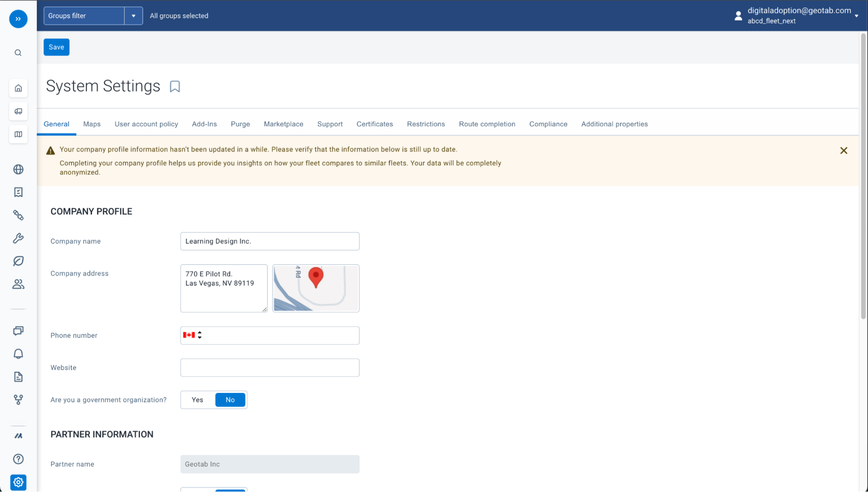The height and width of the screenshot is (492, 868).
Task: Keep No selected for government organization
Action: point(230,400)
